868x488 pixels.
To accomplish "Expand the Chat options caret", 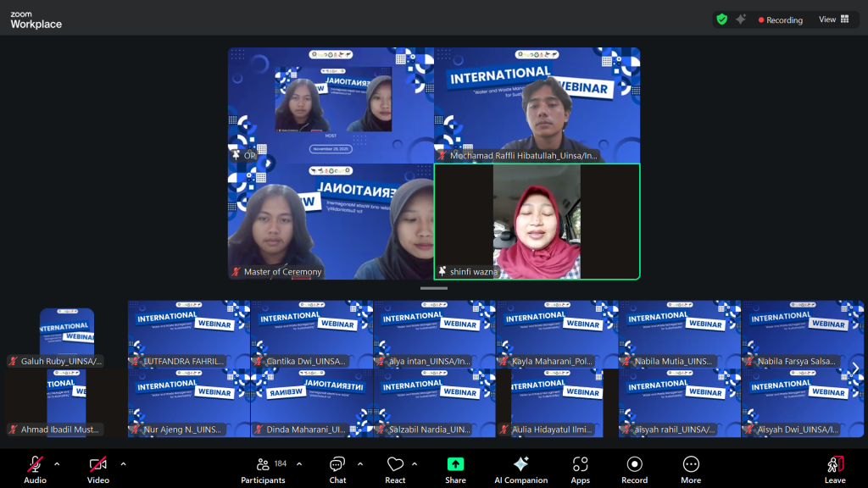I will coord(360,463).
